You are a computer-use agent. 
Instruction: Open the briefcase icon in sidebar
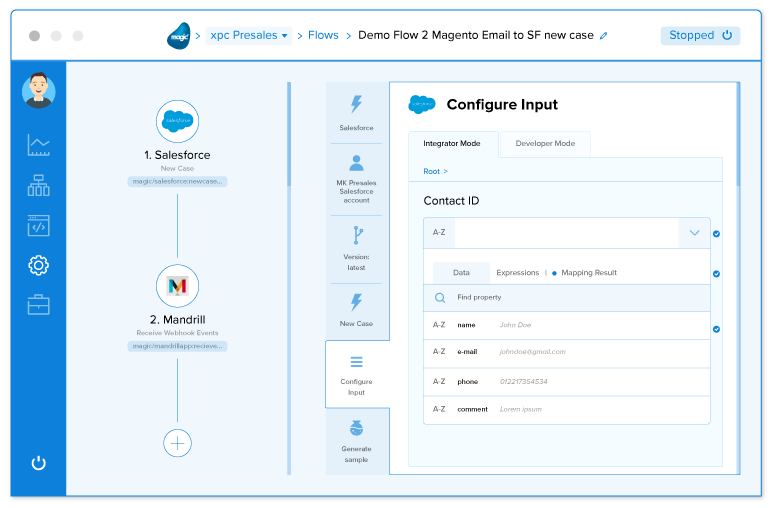38,304
